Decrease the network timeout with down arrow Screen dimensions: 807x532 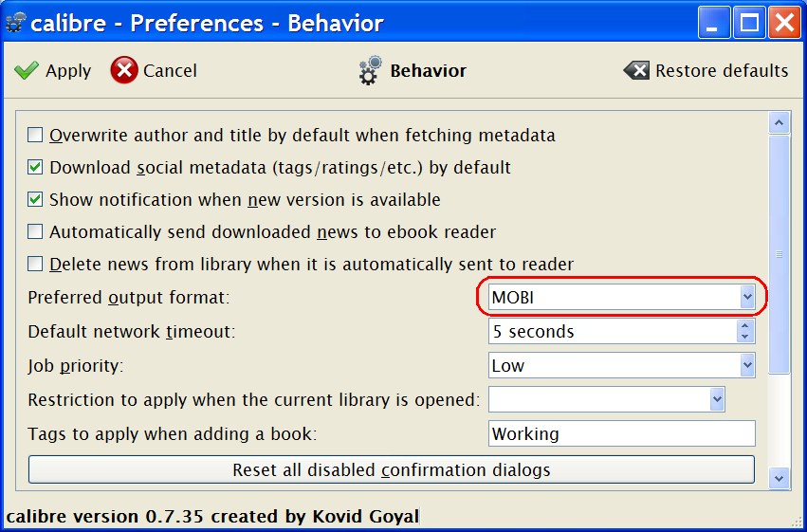[x=745, y=337]
